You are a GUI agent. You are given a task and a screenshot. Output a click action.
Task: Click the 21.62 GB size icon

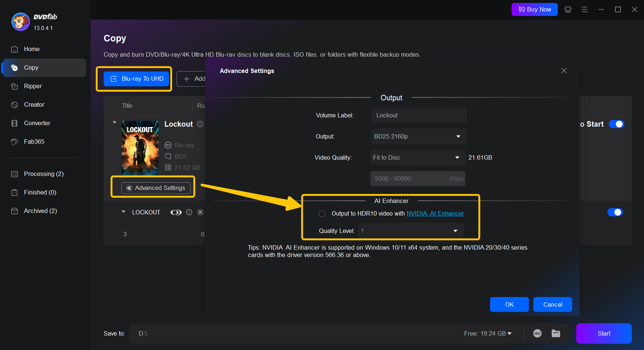point(168,167)
